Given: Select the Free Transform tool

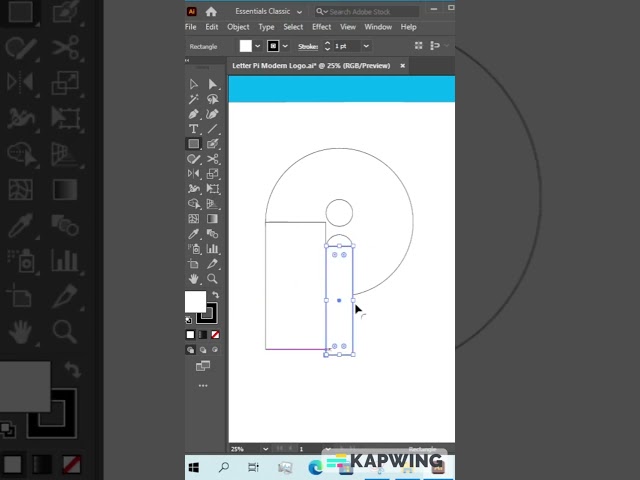Looking at the screenshot, I should [x=212, y=189].
